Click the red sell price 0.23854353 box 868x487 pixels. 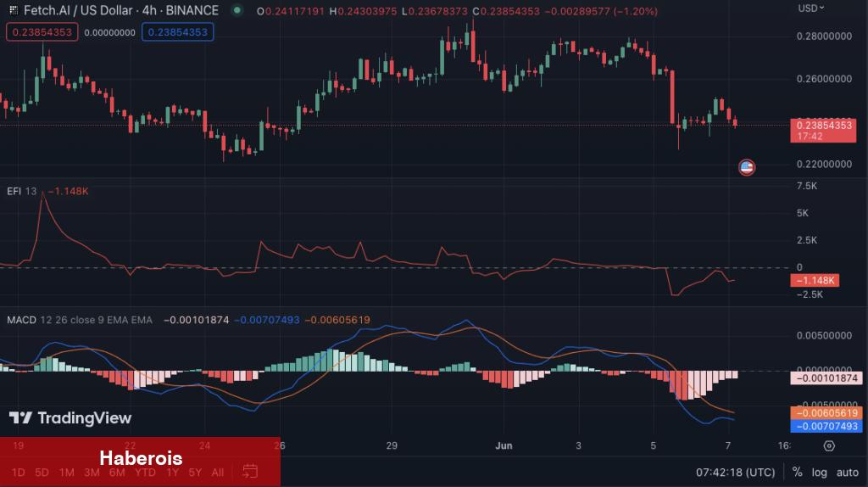(x=42, y=32)
